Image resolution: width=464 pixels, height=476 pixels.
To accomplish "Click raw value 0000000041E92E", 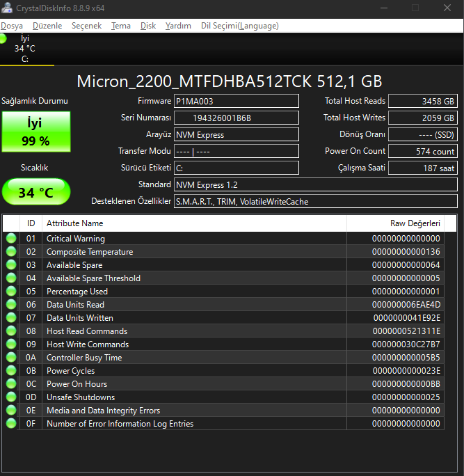I will click(407, 318).
